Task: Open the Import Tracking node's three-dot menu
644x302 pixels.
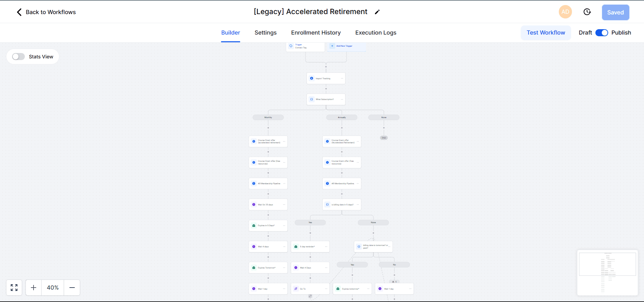Action: click(342, 79)
